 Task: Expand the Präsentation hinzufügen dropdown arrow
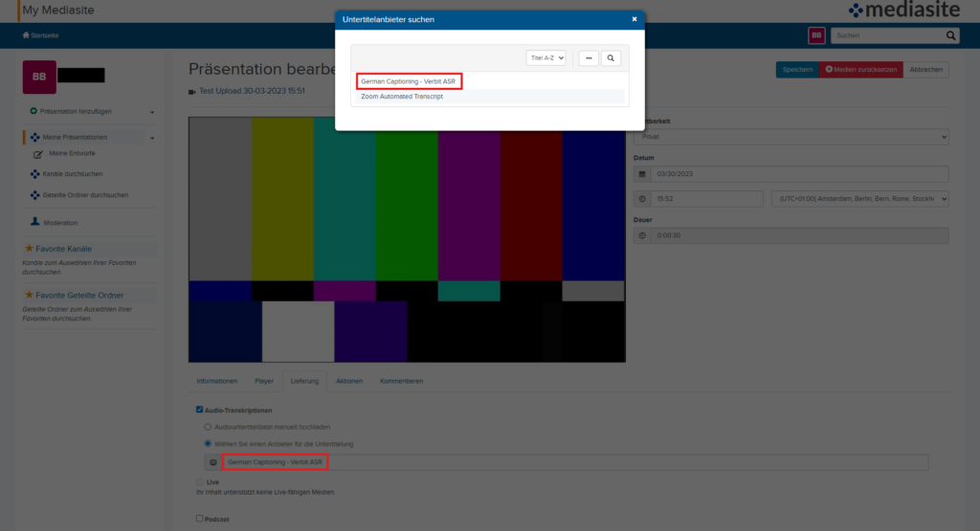tap(152, 113)
